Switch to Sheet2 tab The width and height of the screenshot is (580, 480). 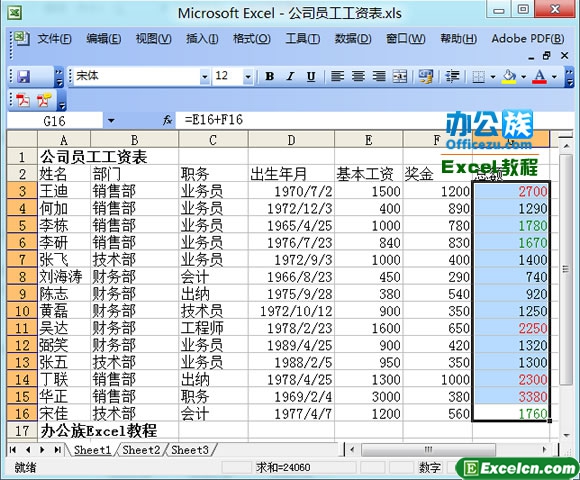tap(141, 450)
